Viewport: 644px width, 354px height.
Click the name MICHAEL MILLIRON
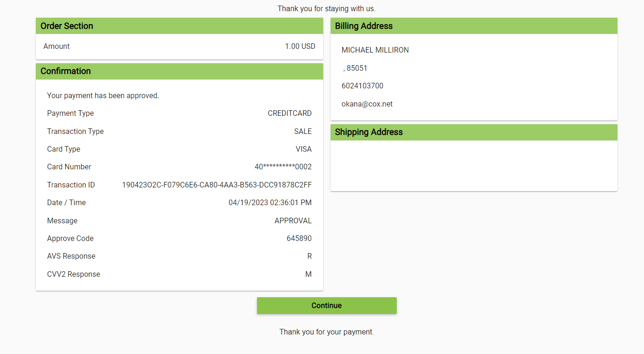tap(375, 50)
